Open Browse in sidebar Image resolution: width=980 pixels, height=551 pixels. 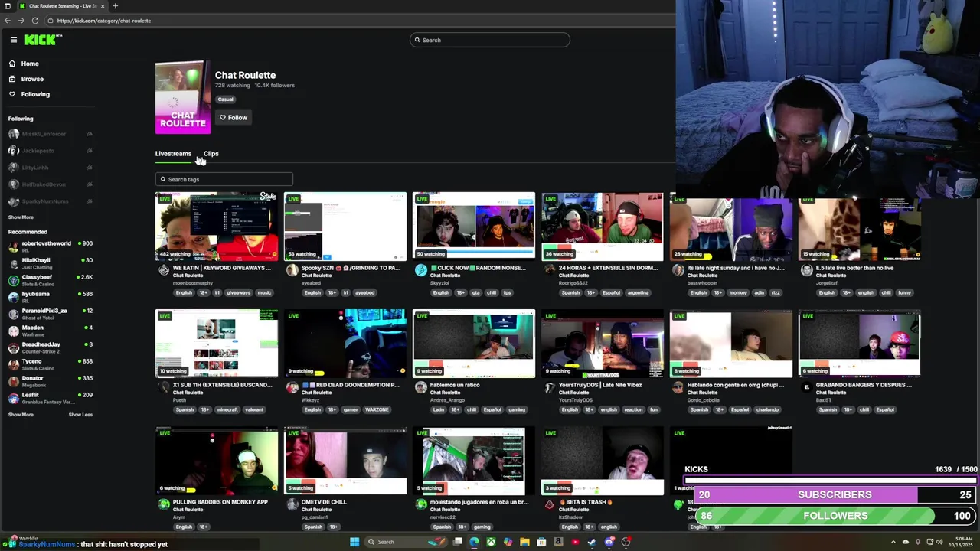point(32,79)
